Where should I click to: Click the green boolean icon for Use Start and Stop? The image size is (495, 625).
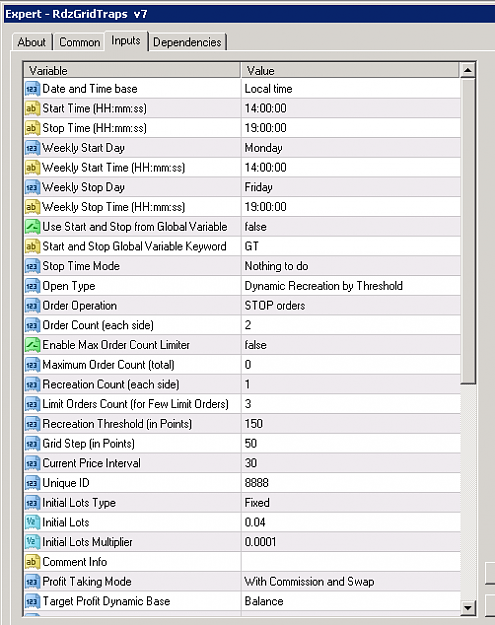(32, 227)
